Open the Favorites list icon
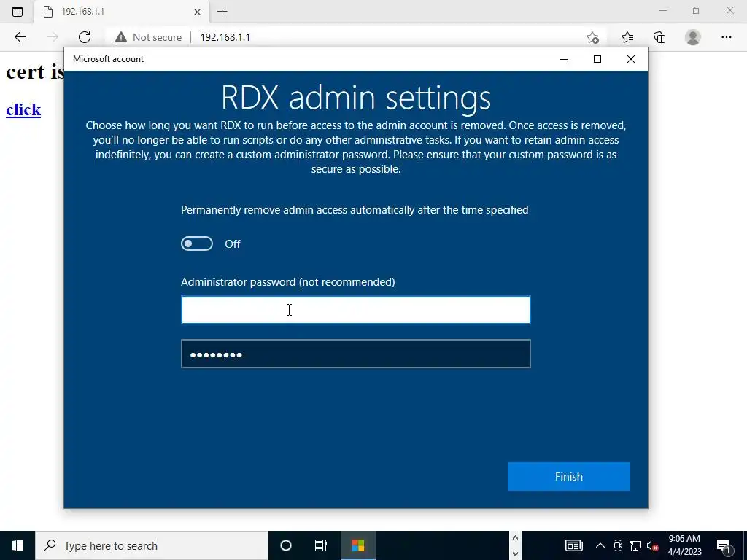This screenshot has width=747, height=560. 627,37
